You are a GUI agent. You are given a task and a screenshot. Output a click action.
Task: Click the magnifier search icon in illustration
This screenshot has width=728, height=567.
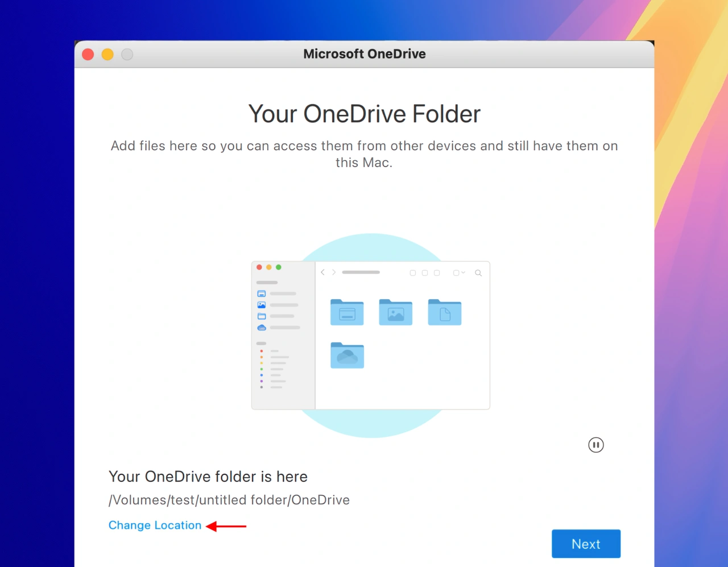(478, 273)
